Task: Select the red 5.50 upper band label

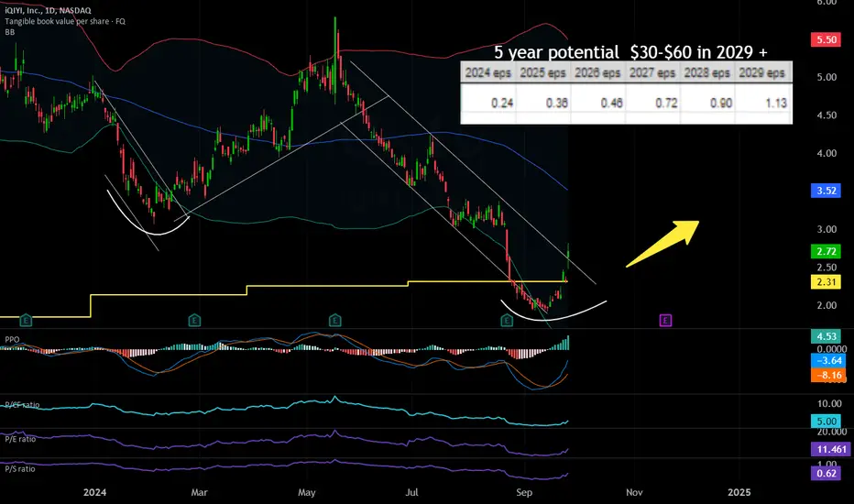Action: (826, 39)
